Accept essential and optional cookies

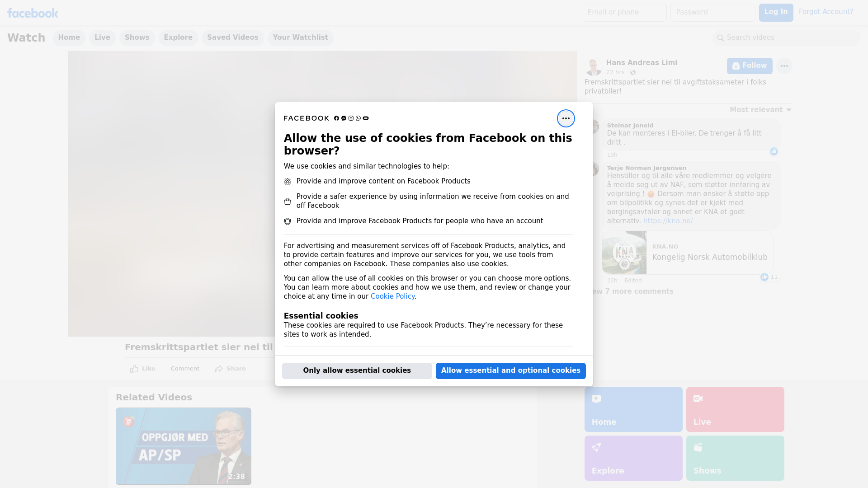coord(510,371)
